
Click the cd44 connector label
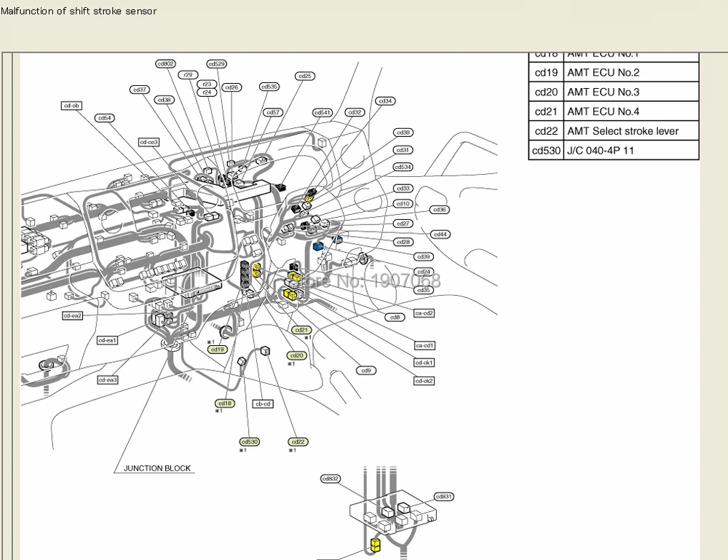[440, 234]
